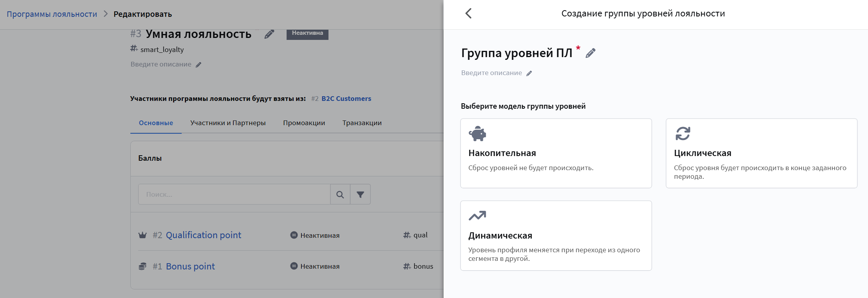Edit the side panel description pencil icon
Image resolution: width=868 pixels, height=298 pixels.
coord(529,73)
